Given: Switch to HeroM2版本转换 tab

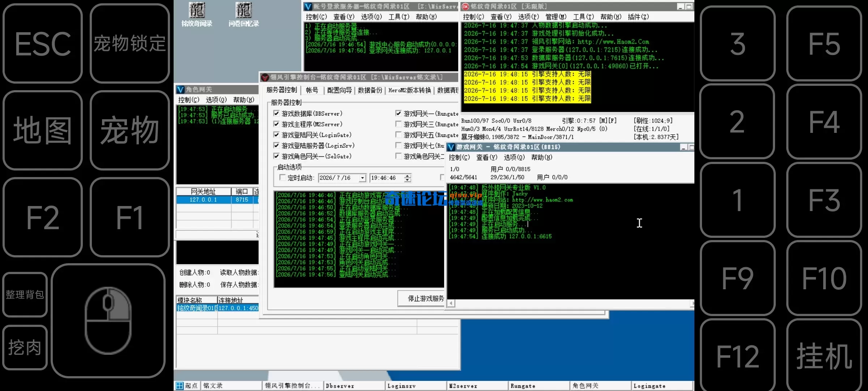Looking at the screenshot, I should coord(410,90).
